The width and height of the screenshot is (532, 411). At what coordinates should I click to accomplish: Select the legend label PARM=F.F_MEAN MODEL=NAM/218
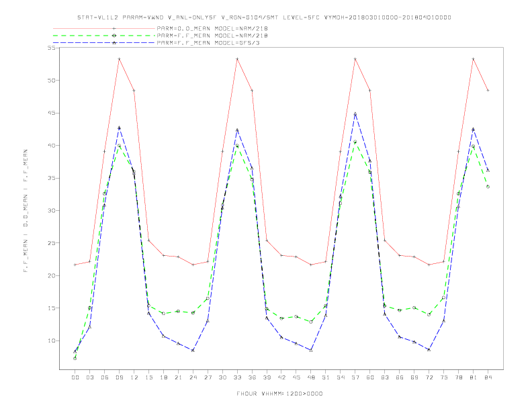(x=212, y=36)
